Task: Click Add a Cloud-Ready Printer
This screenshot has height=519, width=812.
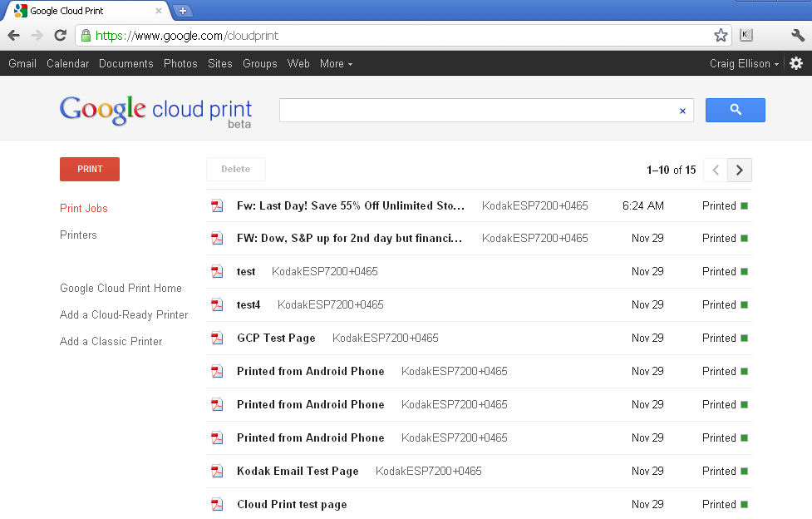Action: click(x=124, y=314)
